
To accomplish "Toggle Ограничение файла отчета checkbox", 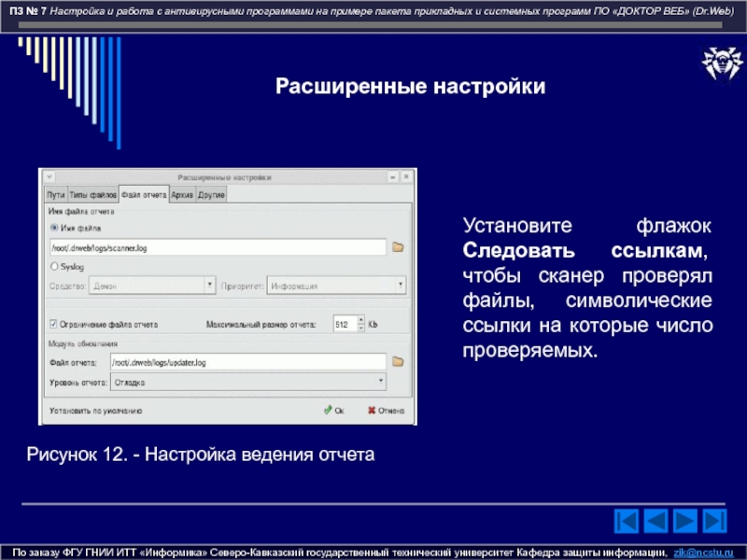I will pyautogui.click(x=53, y=325).
